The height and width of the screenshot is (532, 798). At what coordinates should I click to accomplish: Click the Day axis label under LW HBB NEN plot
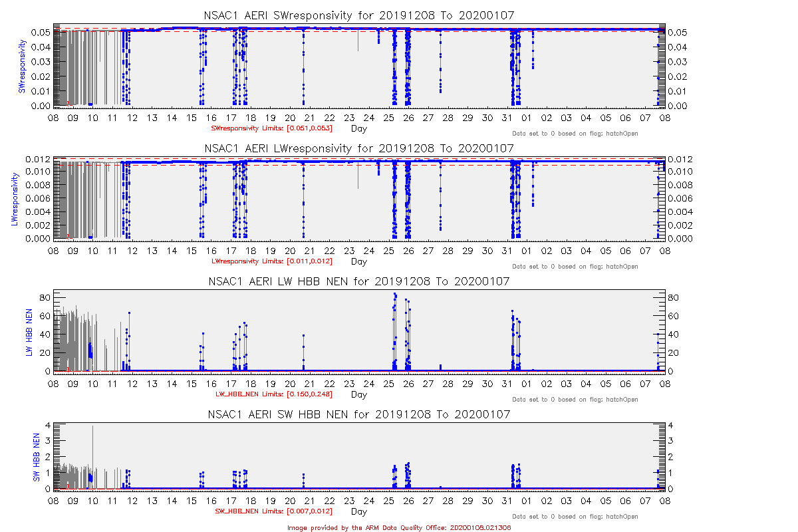[x=358, y=394]
